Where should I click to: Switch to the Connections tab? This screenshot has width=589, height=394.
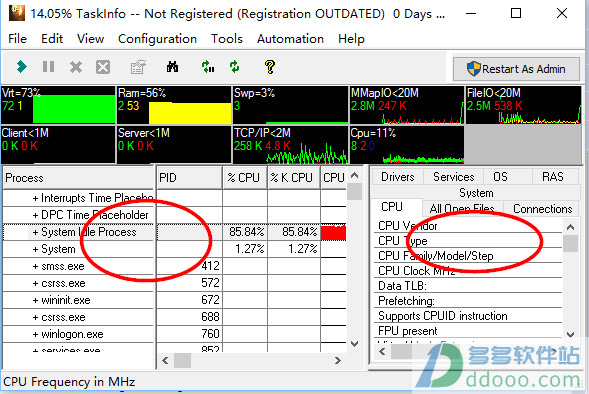(x=542, y=209)
